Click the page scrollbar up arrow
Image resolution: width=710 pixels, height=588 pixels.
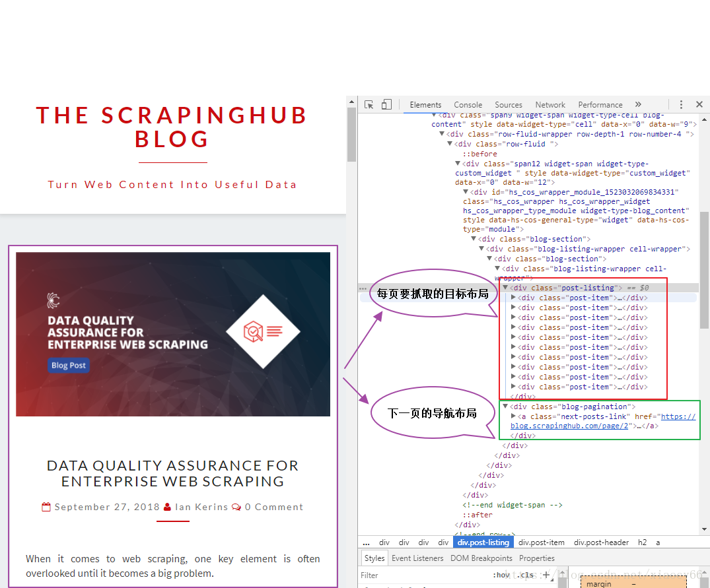351,102
